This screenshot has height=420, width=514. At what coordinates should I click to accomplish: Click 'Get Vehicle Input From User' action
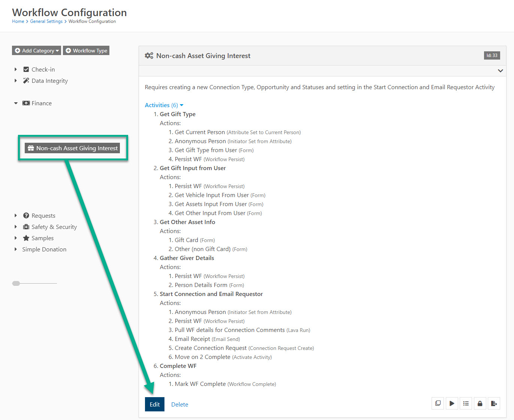click(212, 195)
